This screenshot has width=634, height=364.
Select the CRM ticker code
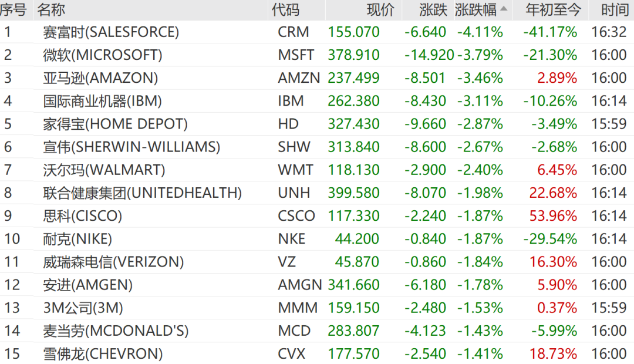click(293, 32)
